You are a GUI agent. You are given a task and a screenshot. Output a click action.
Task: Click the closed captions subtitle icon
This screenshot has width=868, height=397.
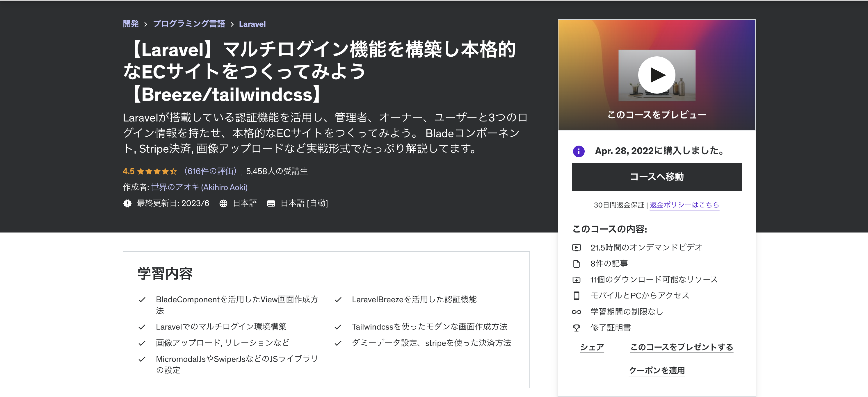coord(271,203)
